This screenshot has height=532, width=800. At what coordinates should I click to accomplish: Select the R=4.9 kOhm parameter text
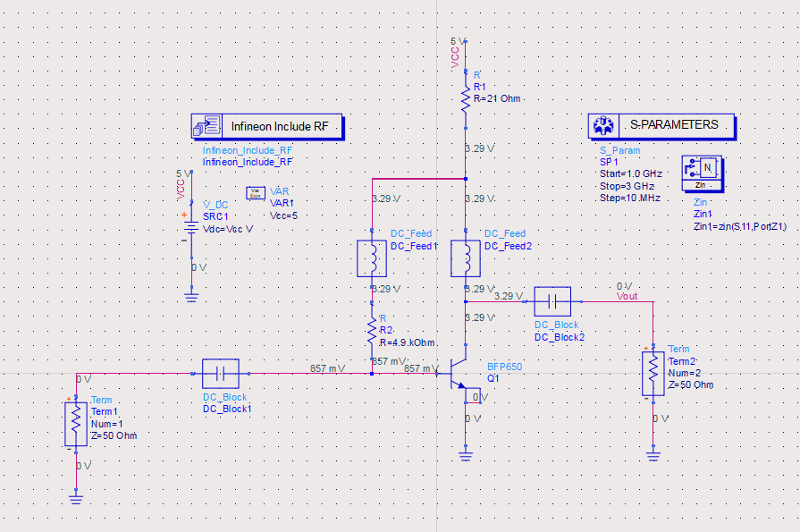(407, 342)
